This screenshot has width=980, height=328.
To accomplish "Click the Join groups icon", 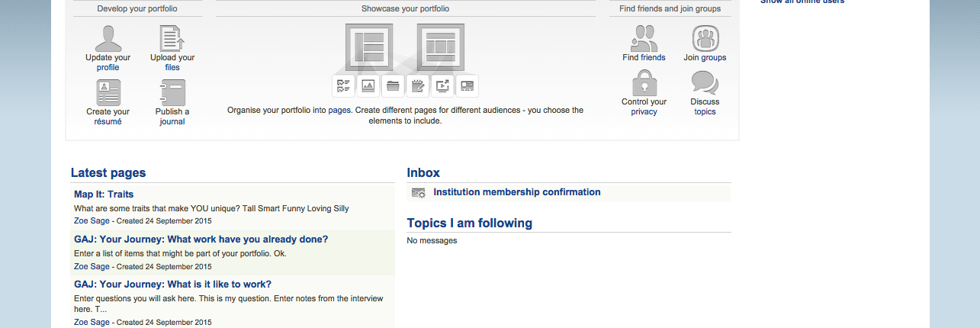I will click(x=705, y=38).
